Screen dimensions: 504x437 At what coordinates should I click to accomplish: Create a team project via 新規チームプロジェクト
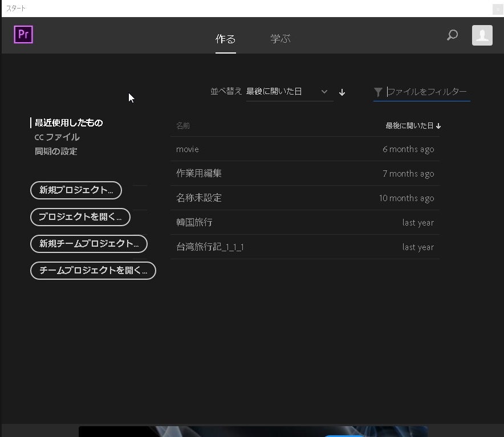point(88,244)
